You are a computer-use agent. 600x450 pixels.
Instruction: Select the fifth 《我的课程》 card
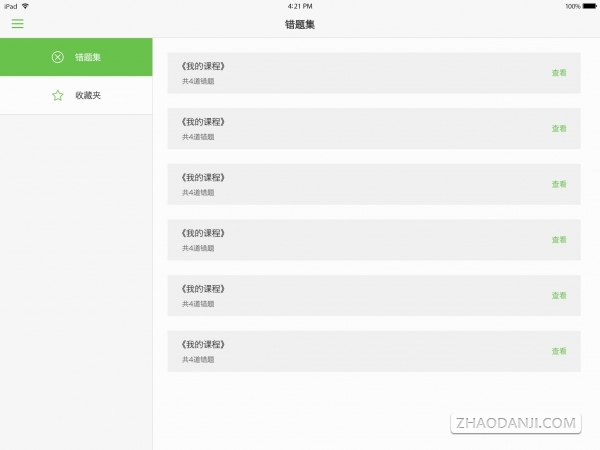(x=374, y=295)
